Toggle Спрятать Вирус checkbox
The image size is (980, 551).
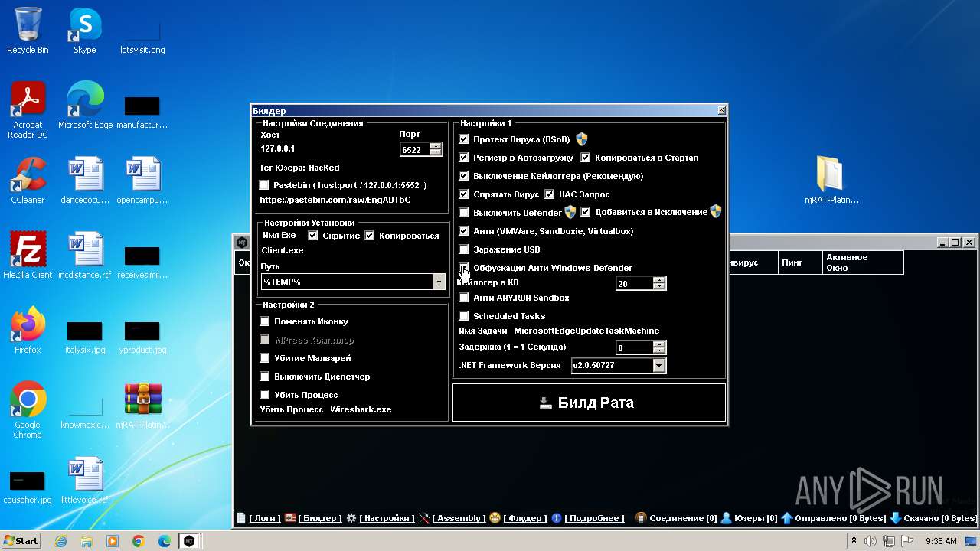pos(464,194)
